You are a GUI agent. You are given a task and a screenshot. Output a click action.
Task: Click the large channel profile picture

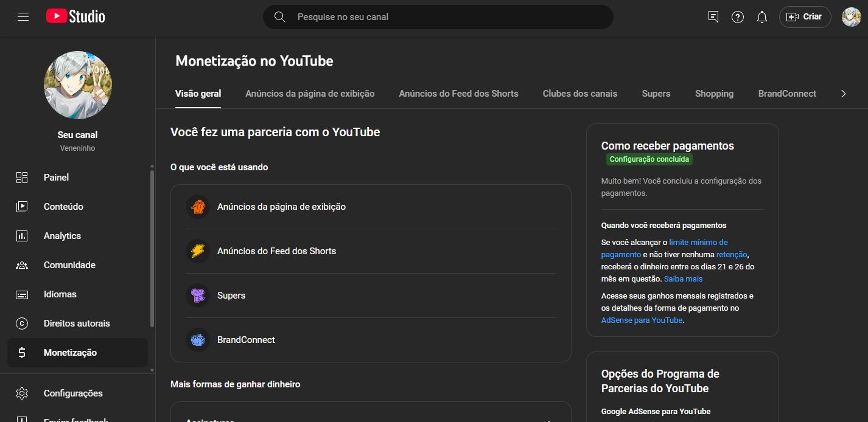(78, 85)
